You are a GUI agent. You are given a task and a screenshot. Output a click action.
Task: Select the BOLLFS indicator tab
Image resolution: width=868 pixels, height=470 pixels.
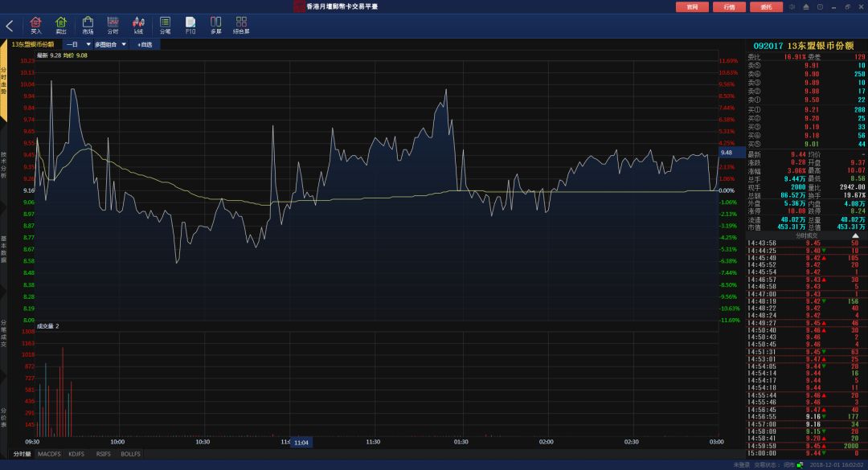[131, 454]
